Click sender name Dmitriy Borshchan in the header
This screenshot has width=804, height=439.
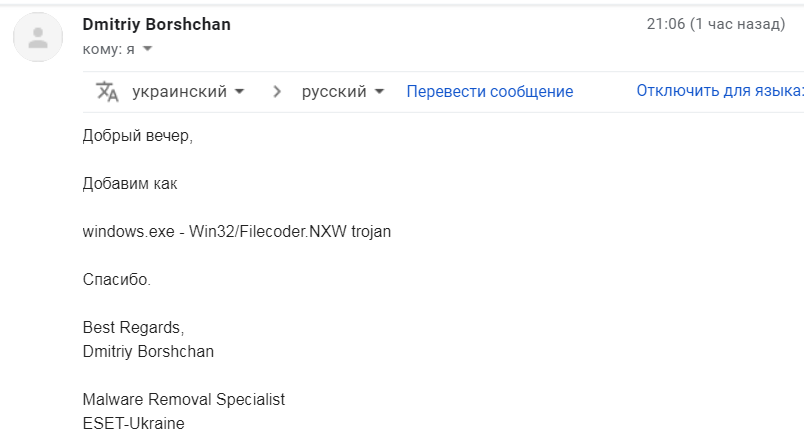coord(156,24)
